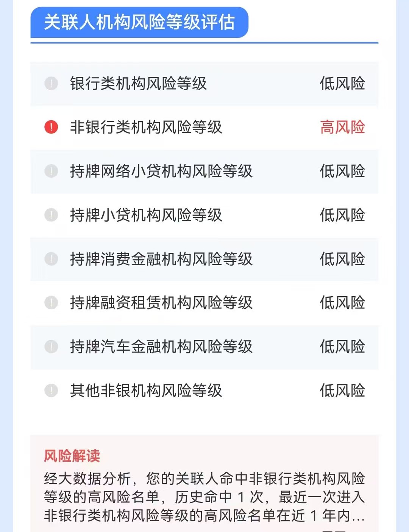Select the 持牌汽车金融机构风险等级 label
The height and width of the screenshot is (532, 409).
pyautogui.click(x=161, y=347)
